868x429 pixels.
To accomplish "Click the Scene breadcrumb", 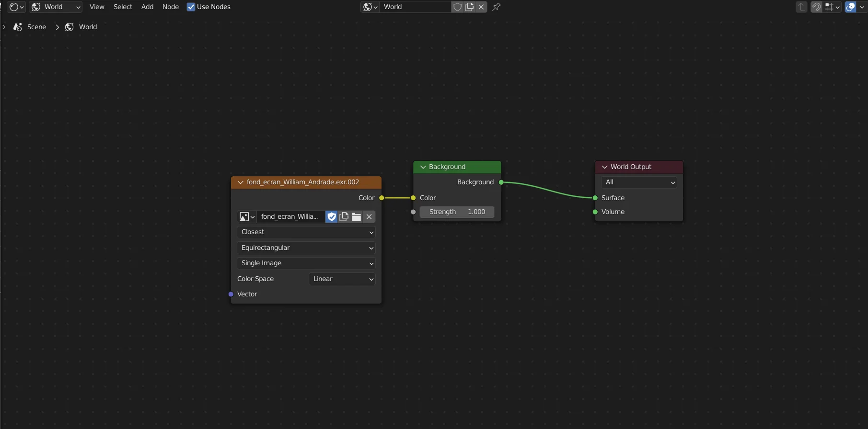I will [x=36, y=27].
